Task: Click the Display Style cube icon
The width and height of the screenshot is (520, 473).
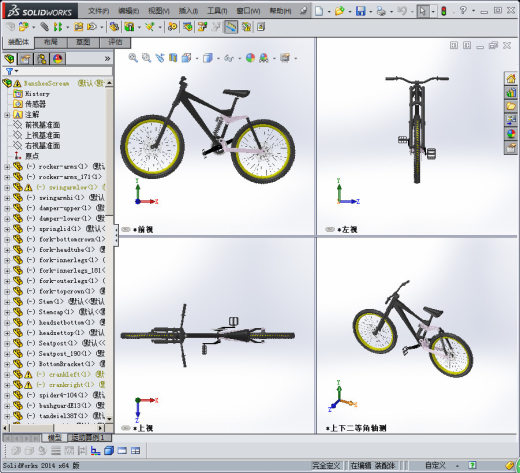Action: 208,58
